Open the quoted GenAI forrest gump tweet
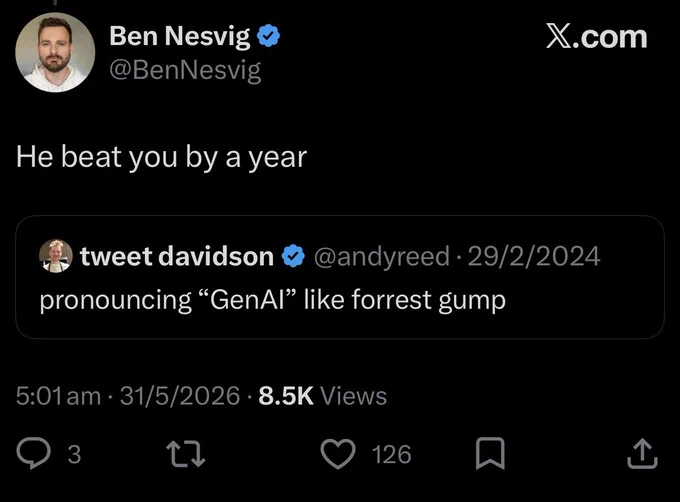The width and height of the screenshot is (680, 502). [x=340, y=277]
